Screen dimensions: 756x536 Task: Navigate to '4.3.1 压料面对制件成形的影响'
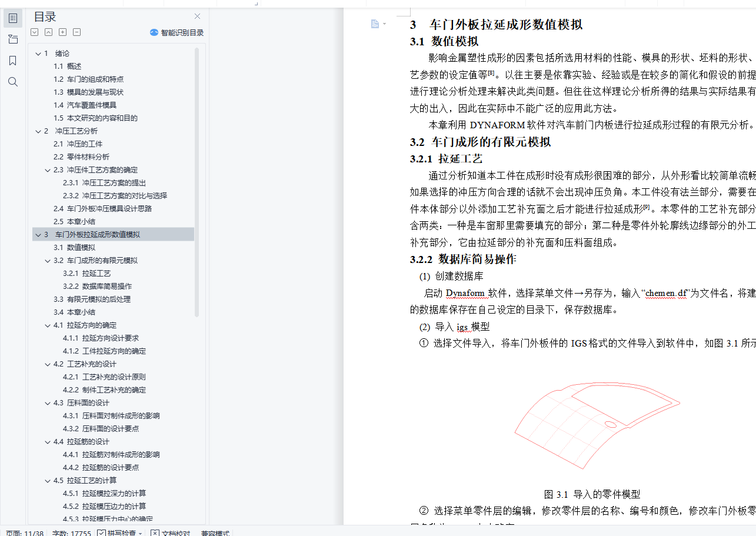tap(111, 416)
